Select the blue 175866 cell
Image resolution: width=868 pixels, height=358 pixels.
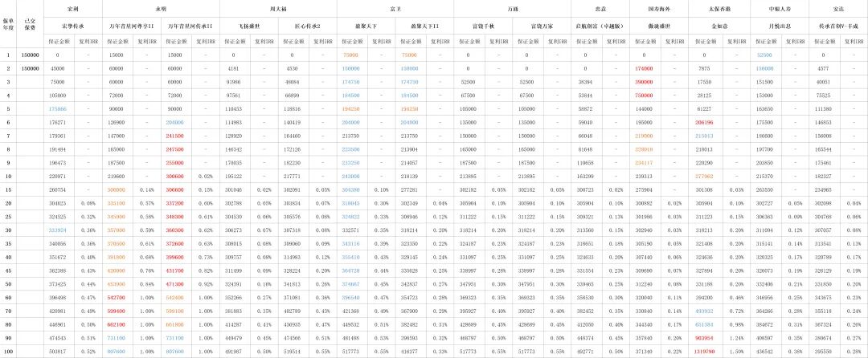pos(57,108)
